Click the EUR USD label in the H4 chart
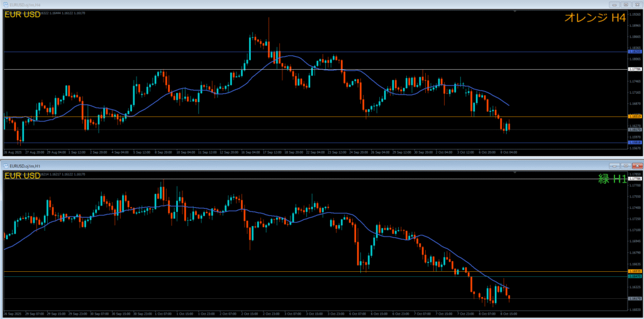The width and height of the screenshot is (644, 319). [22, 14]
